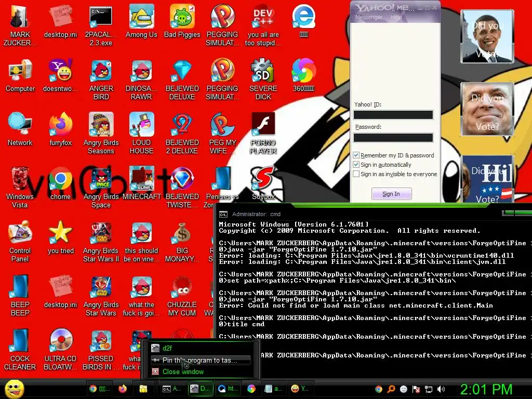The height and width of the screenshot is (399, 532).
Task: Open the Help menu in Yahoo Messenger
Action: tap(396, 17)
